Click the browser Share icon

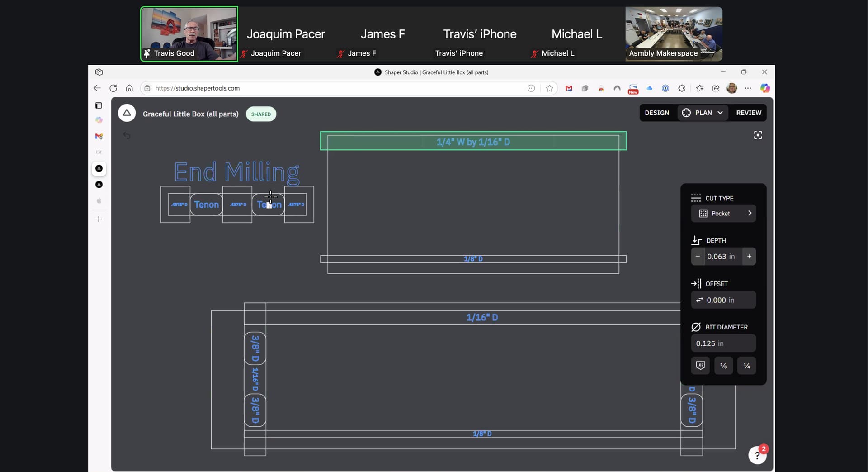pos(716,88)
